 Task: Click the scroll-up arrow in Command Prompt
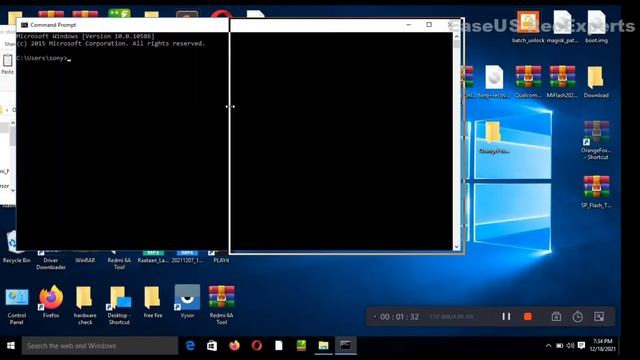(456, 36)
